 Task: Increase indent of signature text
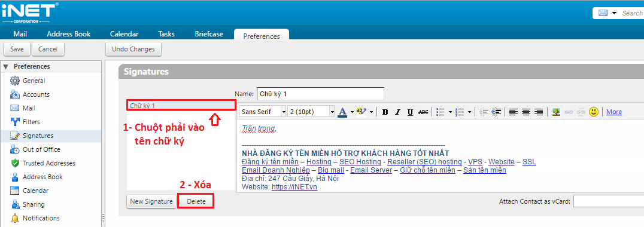[x=497, y=112]
